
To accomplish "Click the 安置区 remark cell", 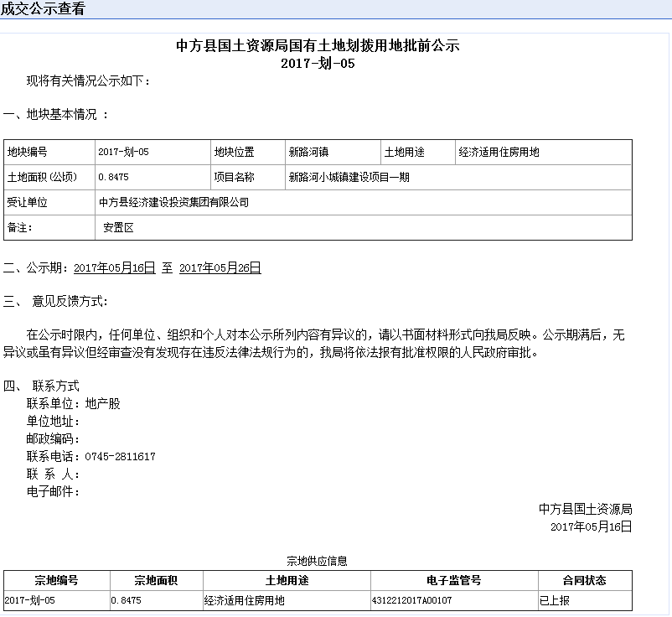I will tap(119, 227).
